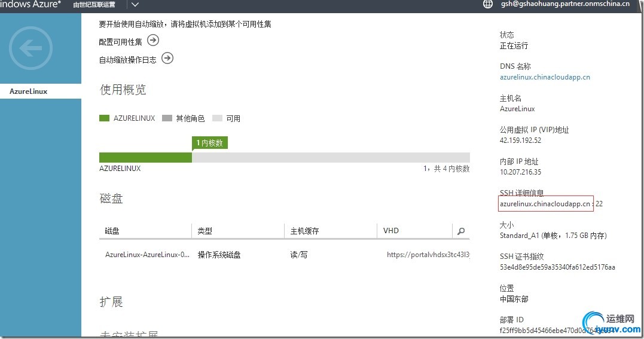644x339 pixels.
Task: Click the light gray 可用 legend swatch
Action: [217, 118]
